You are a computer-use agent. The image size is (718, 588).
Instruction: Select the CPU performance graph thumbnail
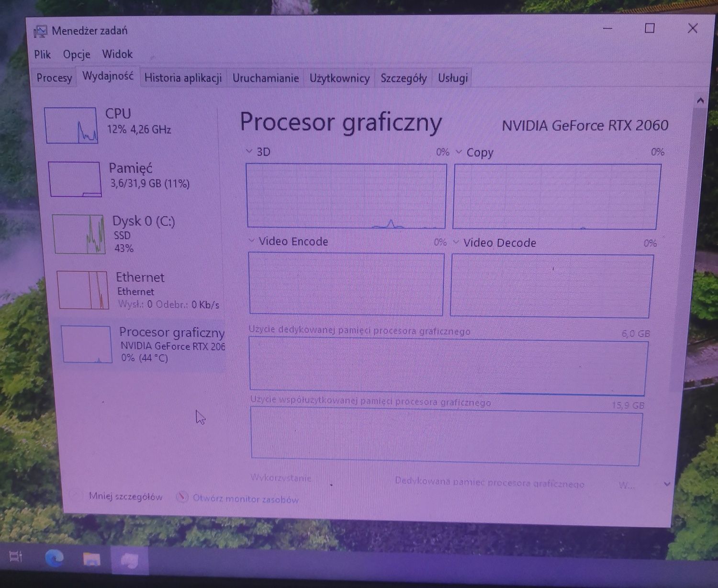[x=71, y=125]
